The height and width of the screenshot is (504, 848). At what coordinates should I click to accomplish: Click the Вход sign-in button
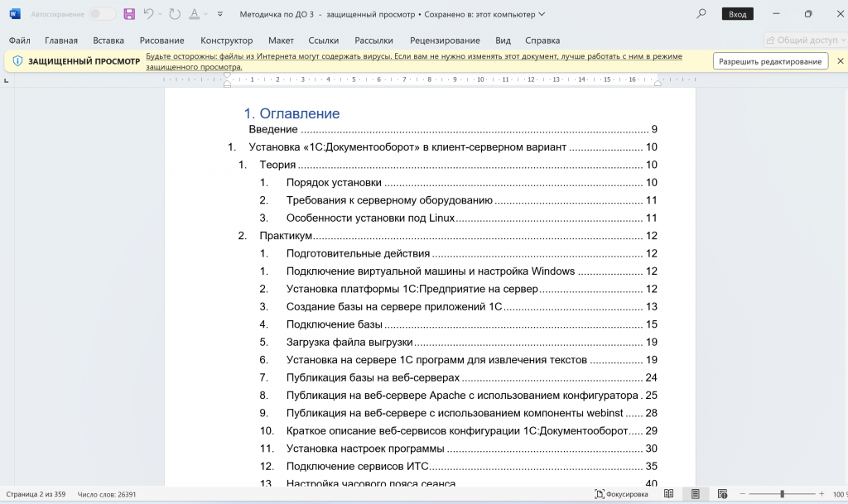tap(738, 14)
